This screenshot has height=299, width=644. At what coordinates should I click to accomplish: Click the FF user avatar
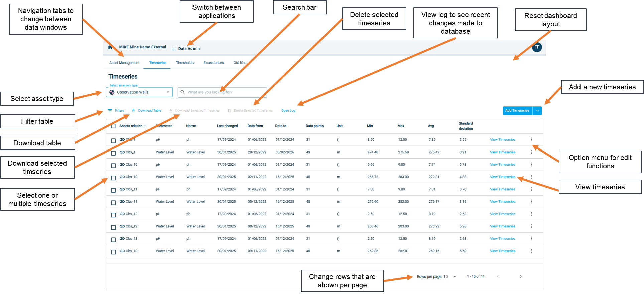click(537, 47)
